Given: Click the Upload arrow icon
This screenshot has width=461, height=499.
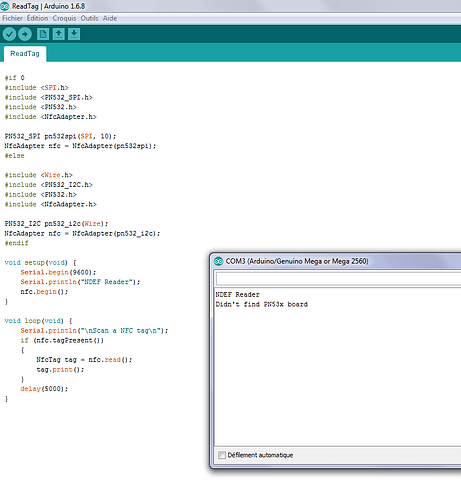Looking at the screenshot, I should pos(25,34).
